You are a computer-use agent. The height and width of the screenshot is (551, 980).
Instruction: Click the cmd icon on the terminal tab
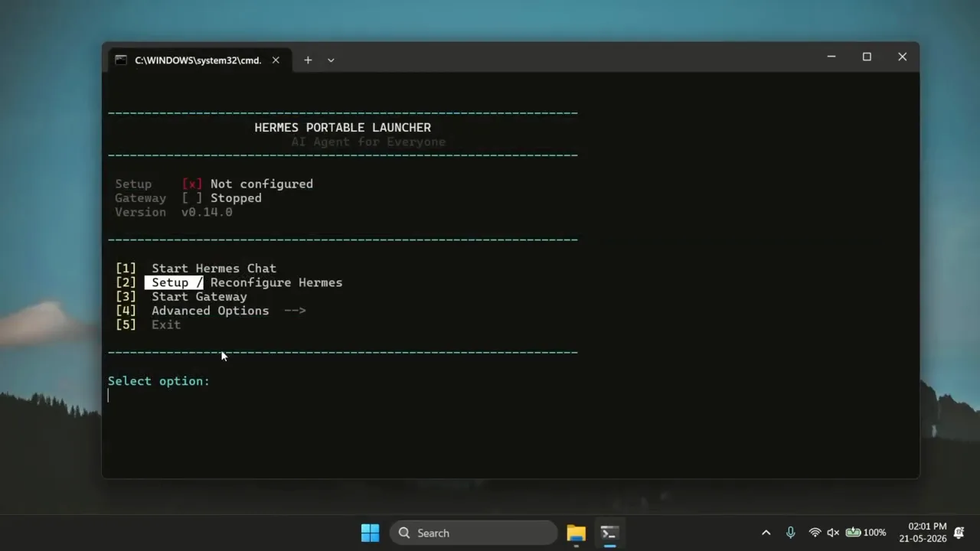(x=121, y=60)
